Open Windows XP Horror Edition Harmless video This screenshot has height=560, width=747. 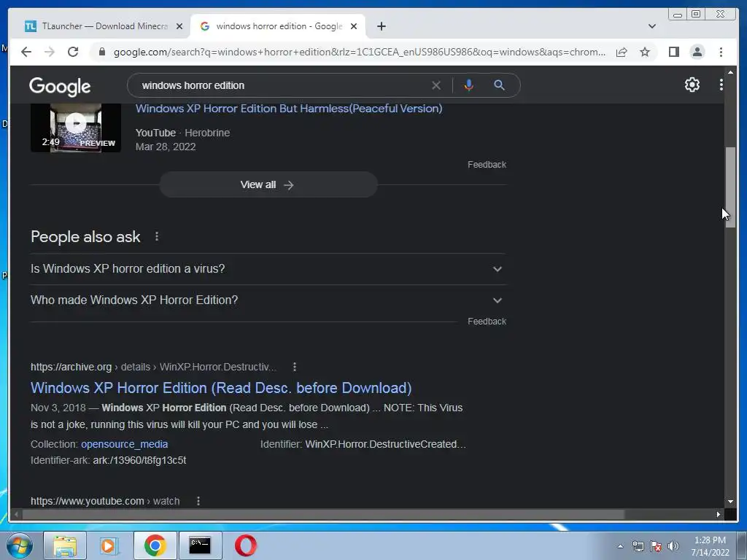click(x=289, y=109)
